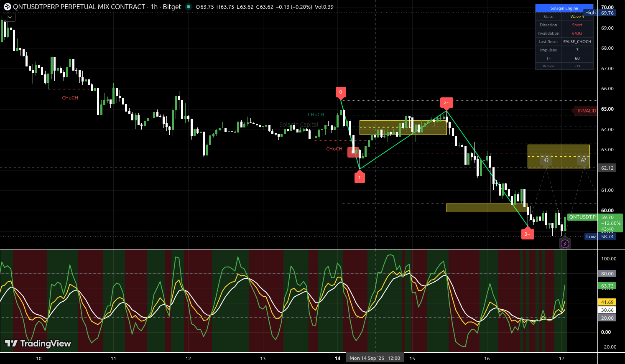The height and width of the screenshot is (364, 625).
Task: Select wave label 0 marker
Action: 340,92
